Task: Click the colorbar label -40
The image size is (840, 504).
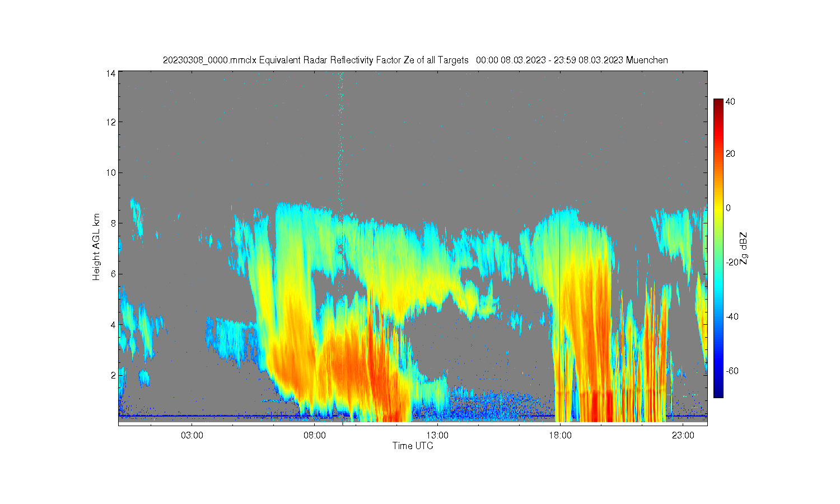Action: pyautogui.click(x=732, y=317)
